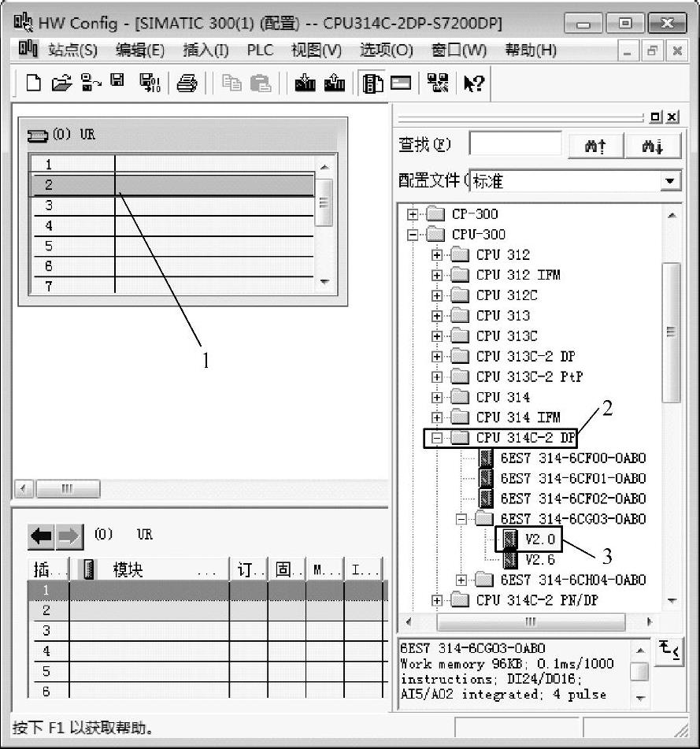Click the 订.. column header

click(248, 569)
